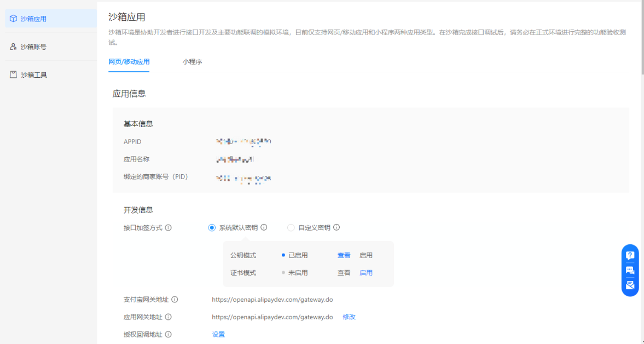Click 查看 in the 证书模式 row
644x344 pixels.
pos(344,272)
